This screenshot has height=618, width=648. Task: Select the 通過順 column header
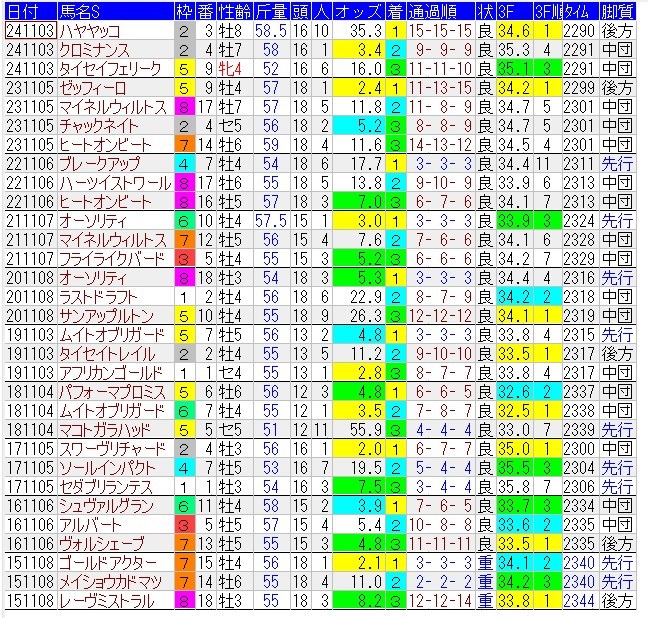(x=435, y=11)
